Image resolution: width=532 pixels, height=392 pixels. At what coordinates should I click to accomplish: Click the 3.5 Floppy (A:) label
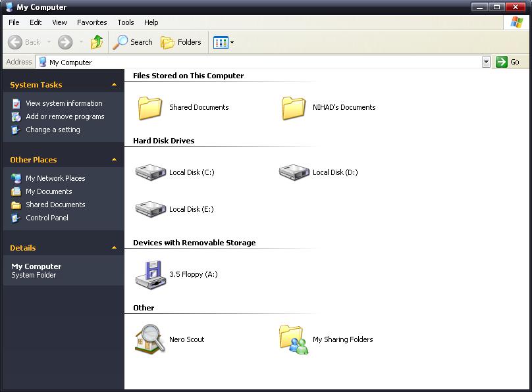pos(194,274)
